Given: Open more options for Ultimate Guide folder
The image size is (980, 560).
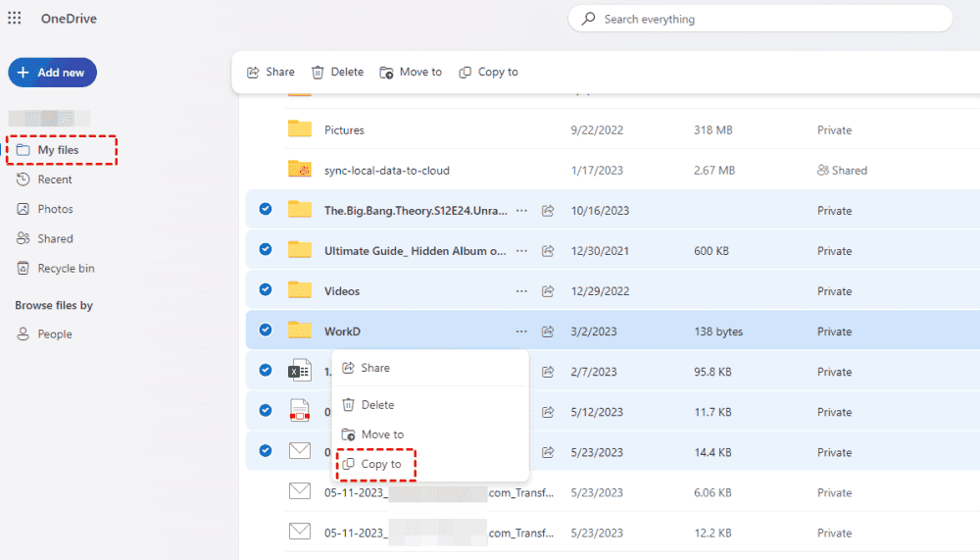Looking at the screenshot, I should (x=521, y=251).
